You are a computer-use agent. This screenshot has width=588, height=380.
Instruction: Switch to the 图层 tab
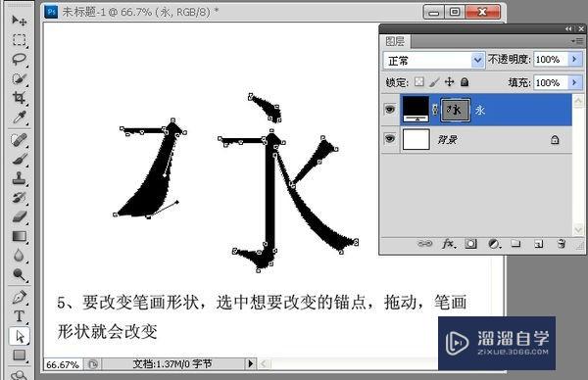point(395,41)
